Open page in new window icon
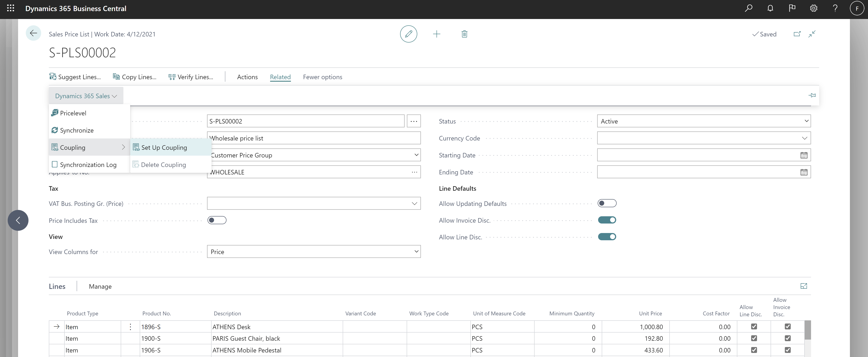 [x=797, y=34]
